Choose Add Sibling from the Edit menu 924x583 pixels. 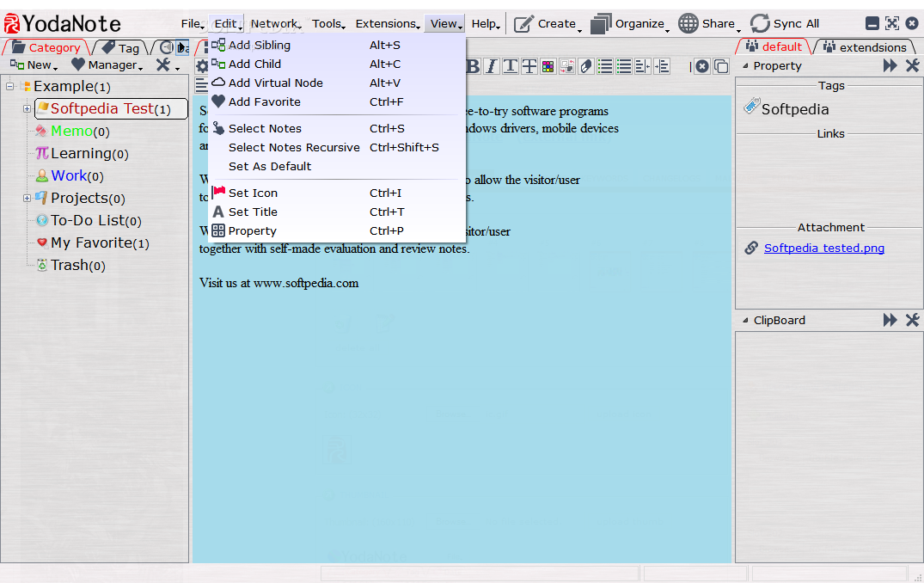click(x=336, y=45)
